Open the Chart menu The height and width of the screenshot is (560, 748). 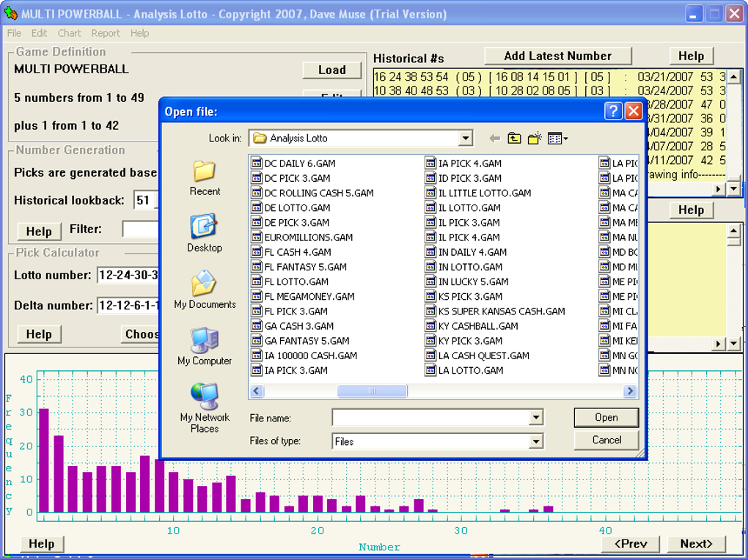click(x=69, y=33)
